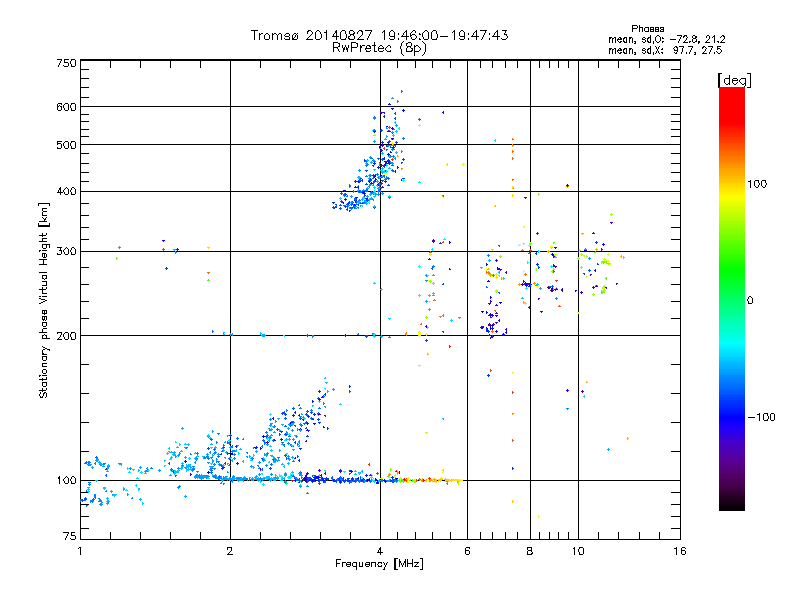Click the colorbar '0' tick label
Screen dimensions: 800x600
750,301
